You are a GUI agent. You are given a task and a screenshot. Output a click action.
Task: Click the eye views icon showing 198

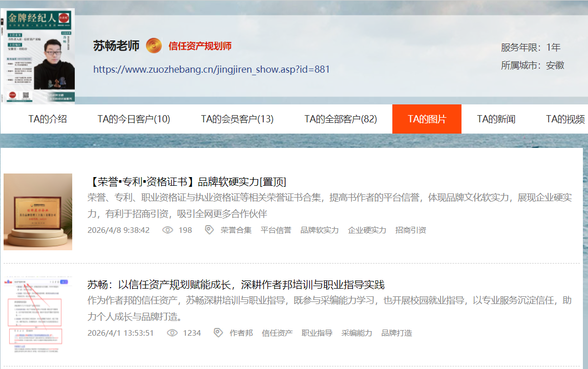[x=167, y=230]
